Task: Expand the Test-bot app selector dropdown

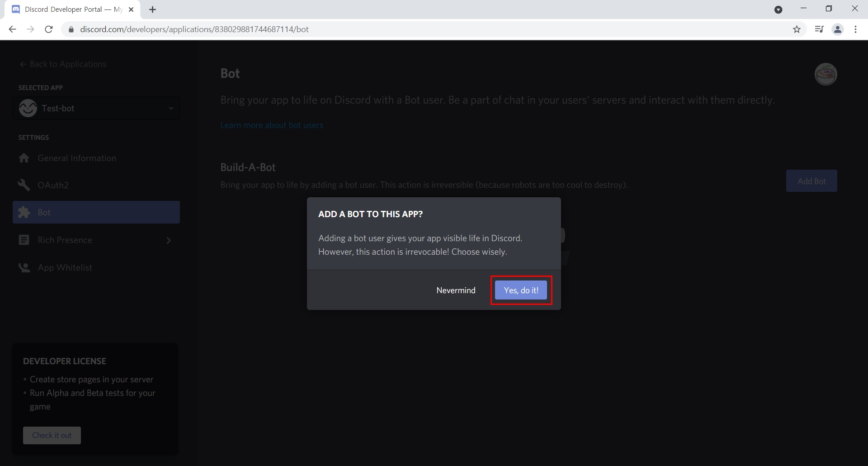Action: click(96, 108)
